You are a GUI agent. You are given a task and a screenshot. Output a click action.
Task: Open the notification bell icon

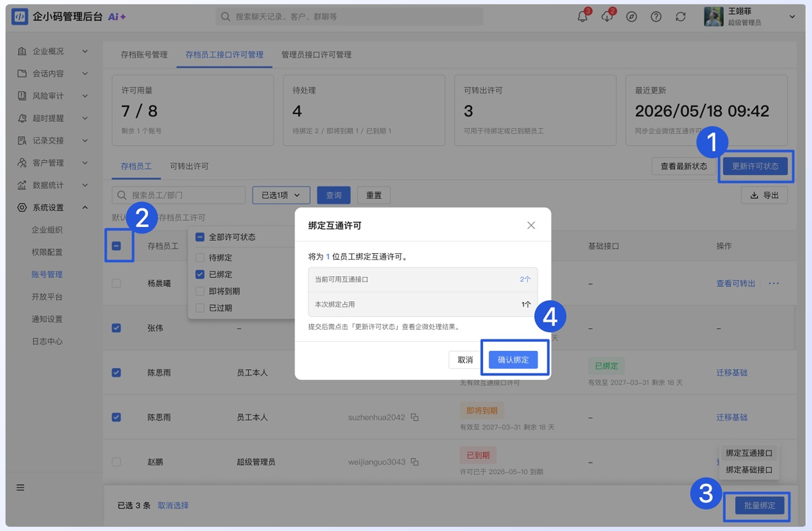tap(583, 16)
